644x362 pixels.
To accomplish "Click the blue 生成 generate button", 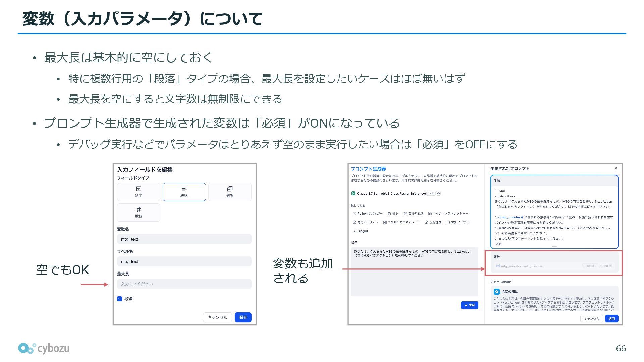I will 470,305.
